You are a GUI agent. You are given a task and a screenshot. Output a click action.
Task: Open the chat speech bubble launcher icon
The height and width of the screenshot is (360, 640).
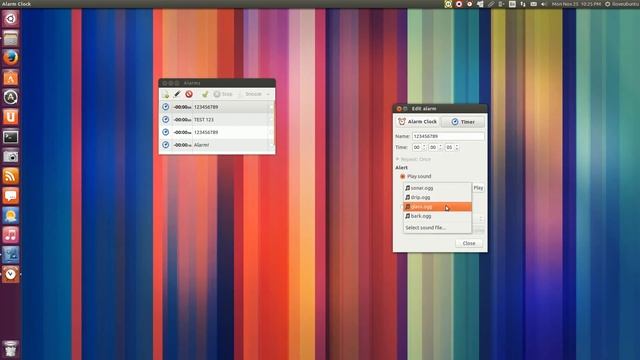coord(11,196)
